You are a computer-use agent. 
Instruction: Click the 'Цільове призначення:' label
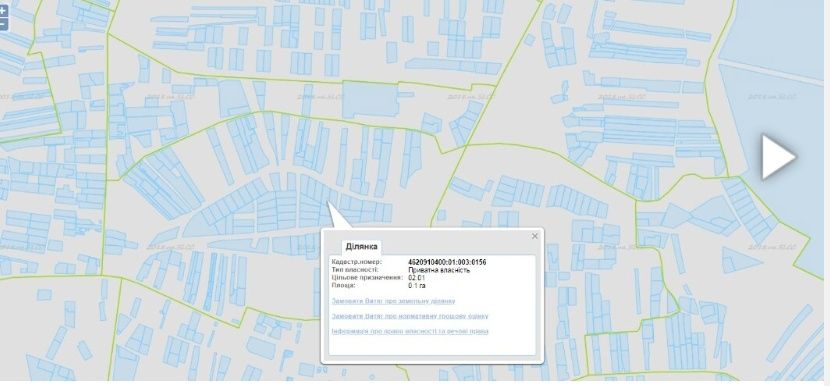pyautogui.click(x=367, y=277)
